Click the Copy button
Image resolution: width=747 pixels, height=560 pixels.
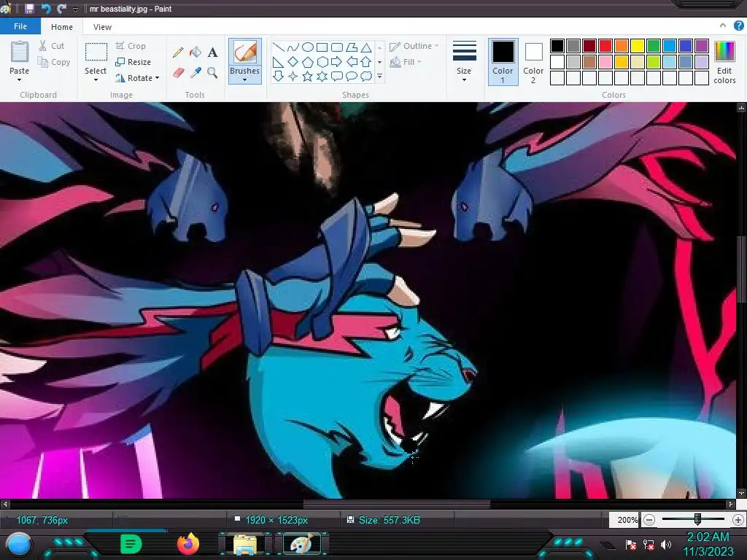pyautogui.click(x=54, y=63)
